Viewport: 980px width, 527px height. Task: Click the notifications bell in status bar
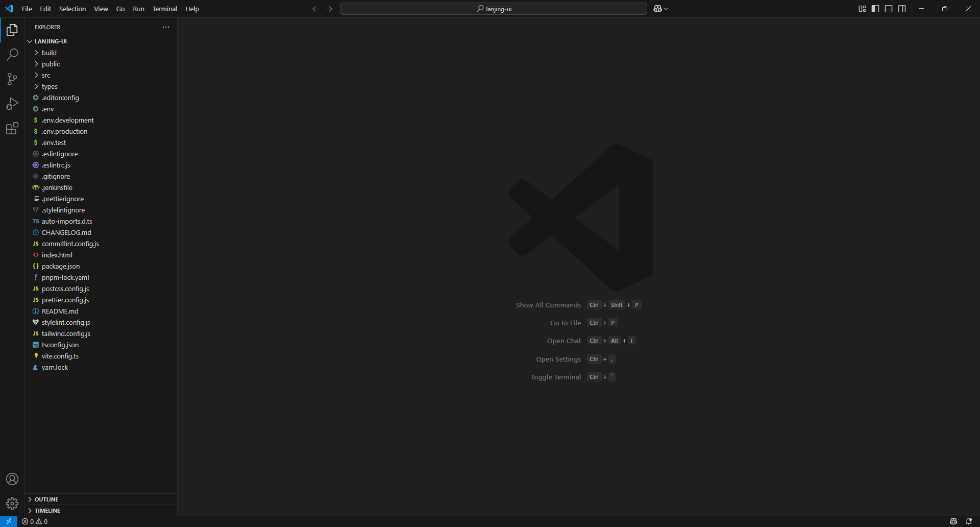pos(968,521)
